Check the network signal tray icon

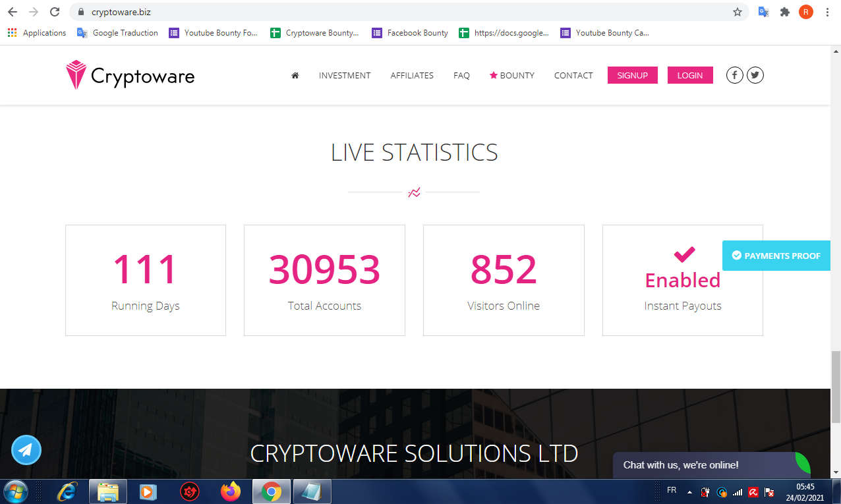738,492
